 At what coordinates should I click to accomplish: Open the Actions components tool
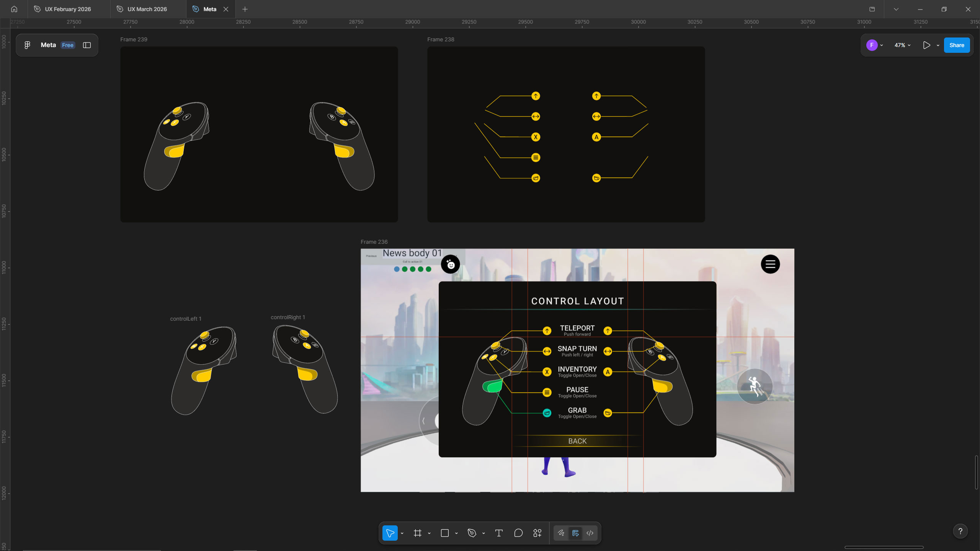pos(537,533)
